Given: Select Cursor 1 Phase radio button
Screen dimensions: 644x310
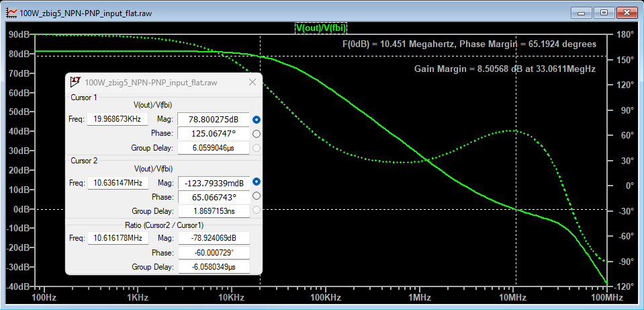Looking at the screenshot, I should click(257, 134).
